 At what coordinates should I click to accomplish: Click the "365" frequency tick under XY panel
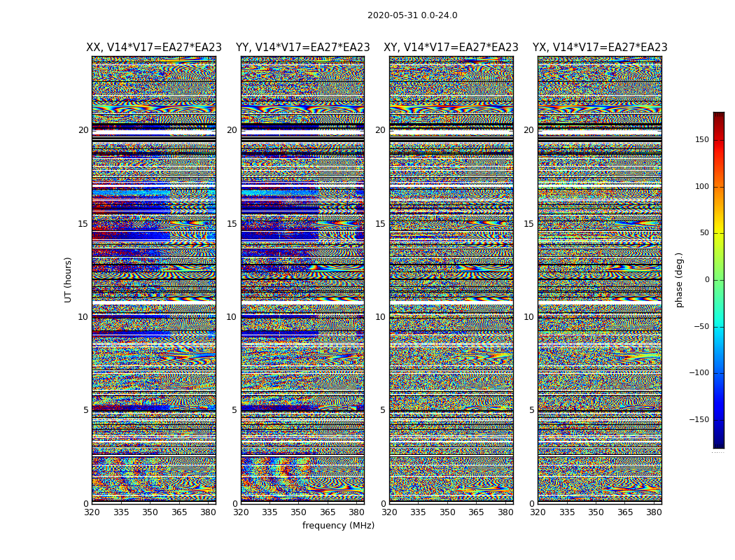[x=476, y=512]
